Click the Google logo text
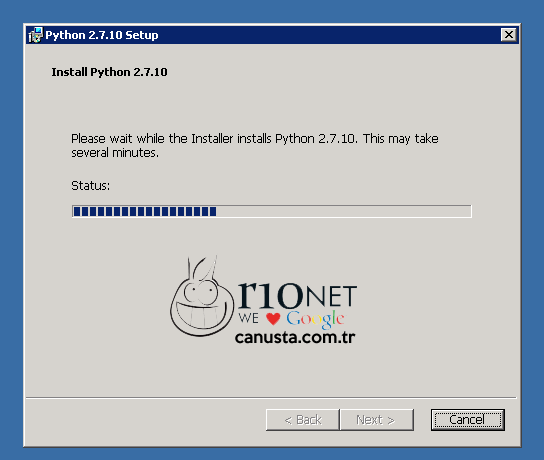544x460 pixels. (x=315, y=319)
